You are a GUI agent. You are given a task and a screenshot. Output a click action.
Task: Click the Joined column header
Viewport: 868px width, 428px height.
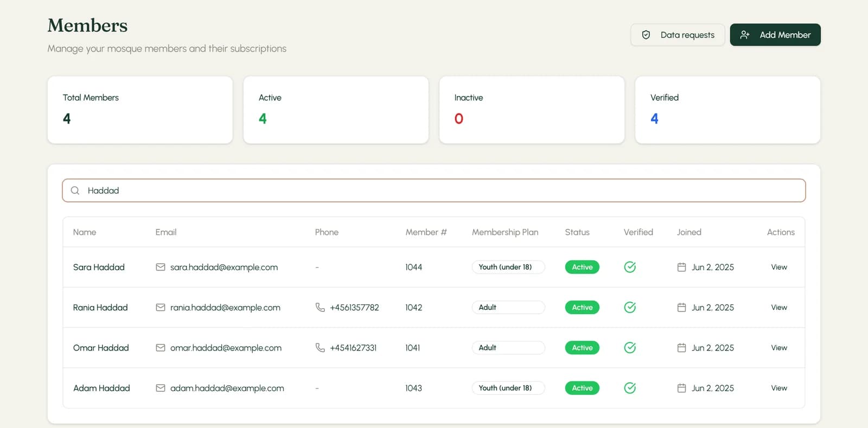click(689, 232)
